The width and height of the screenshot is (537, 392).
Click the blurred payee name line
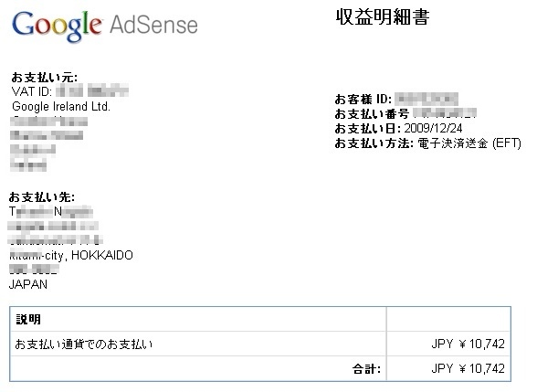(x=51, y=212)
